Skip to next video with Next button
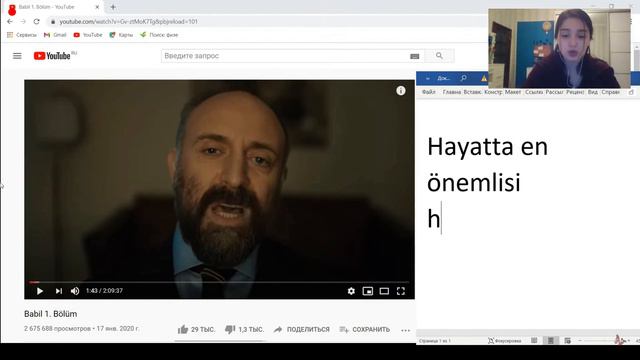The height and width of the screenshot is (360, 640). [x=59, y=291]
